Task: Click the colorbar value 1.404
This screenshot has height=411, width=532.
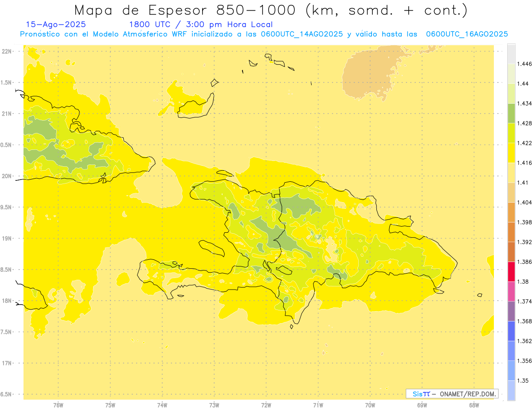Action: (x=525, y=202)
